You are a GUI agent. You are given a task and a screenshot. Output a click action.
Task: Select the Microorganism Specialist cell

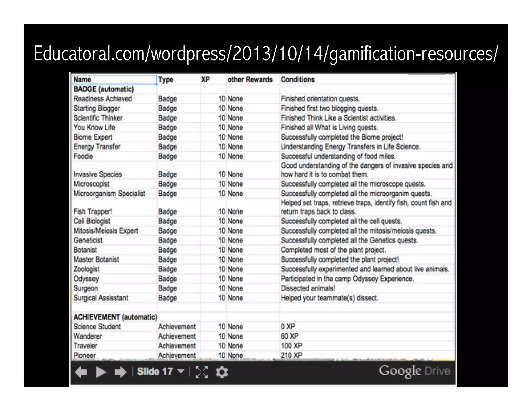tap(109, 194)
